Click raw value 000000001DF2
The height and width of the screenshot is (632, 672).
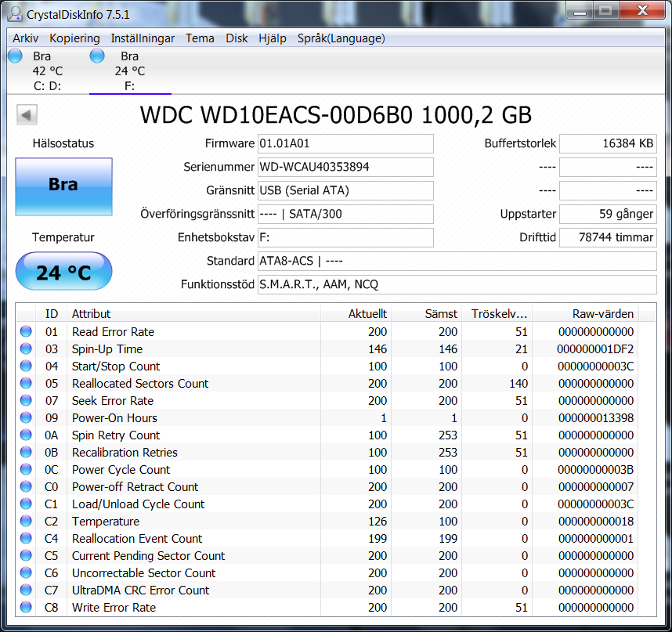595,349
